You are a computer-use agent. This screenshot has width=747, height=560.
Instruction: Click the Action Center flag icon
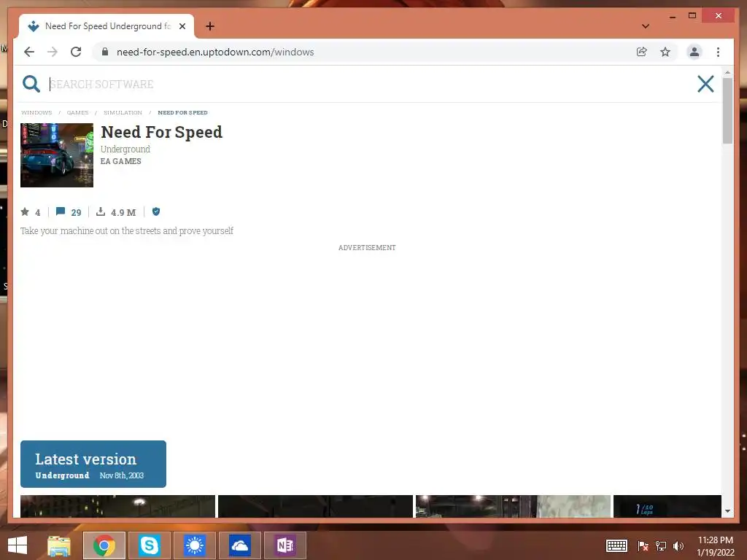[643, 546]
